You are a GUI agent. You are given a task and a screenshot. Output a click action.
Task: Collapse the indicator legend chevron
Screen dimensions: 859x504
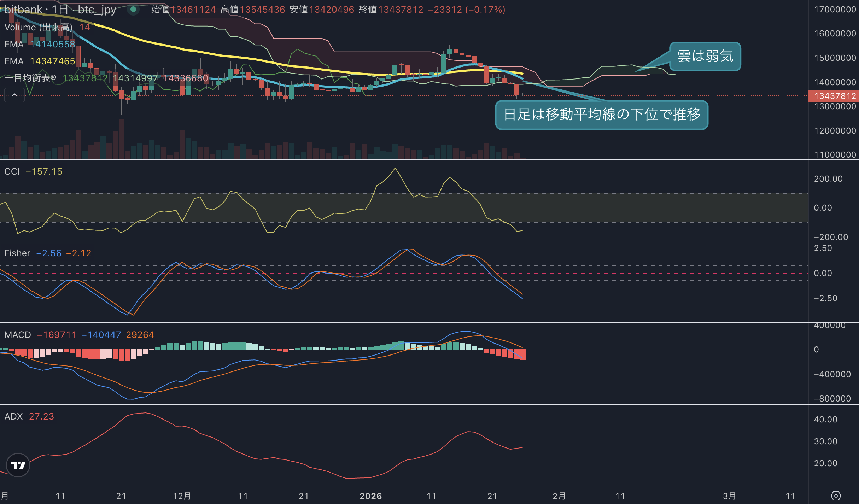click(x=14, y=95)
